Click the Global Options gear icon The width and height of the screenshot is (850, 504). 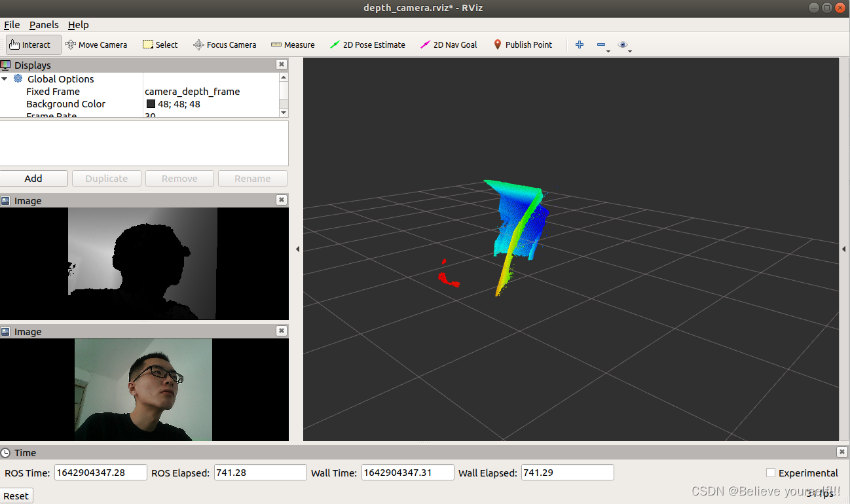click(x=18, y=79)
